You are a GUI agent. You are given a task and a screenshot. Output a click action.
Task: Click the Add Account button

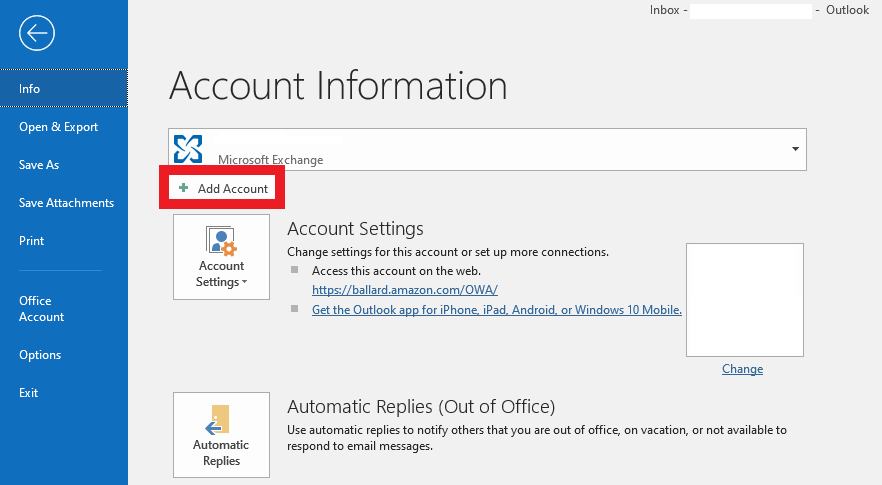tap(222, 188)
